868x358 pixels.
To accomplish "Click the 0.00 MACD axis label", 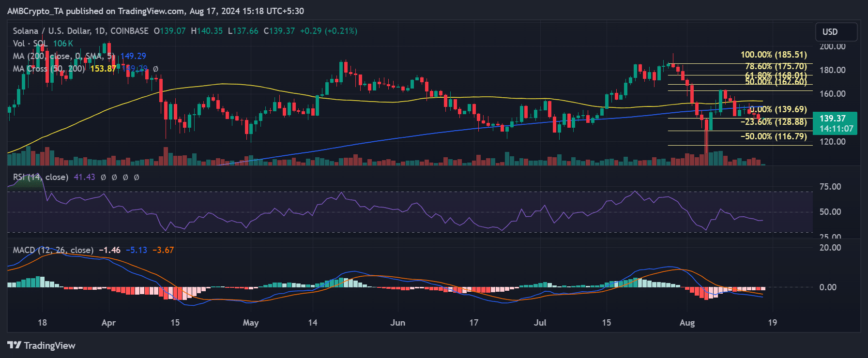I will (828, 287).
